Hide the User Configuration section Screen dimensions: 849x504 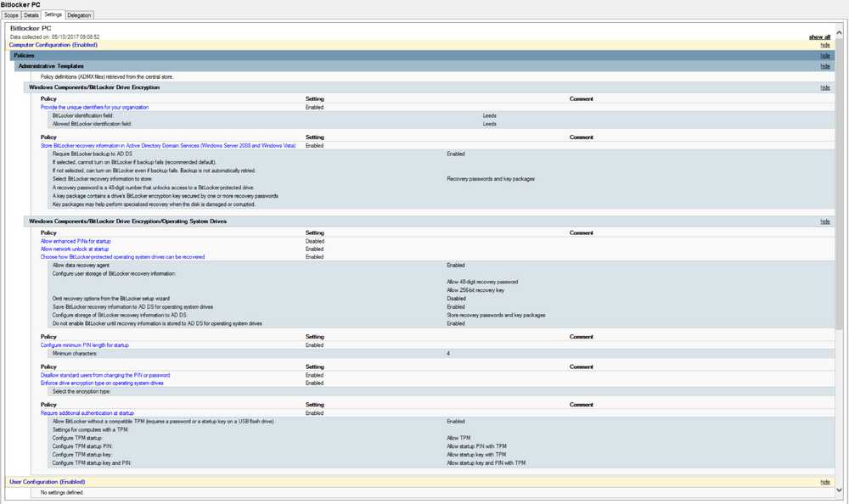[x=824, y=482]
